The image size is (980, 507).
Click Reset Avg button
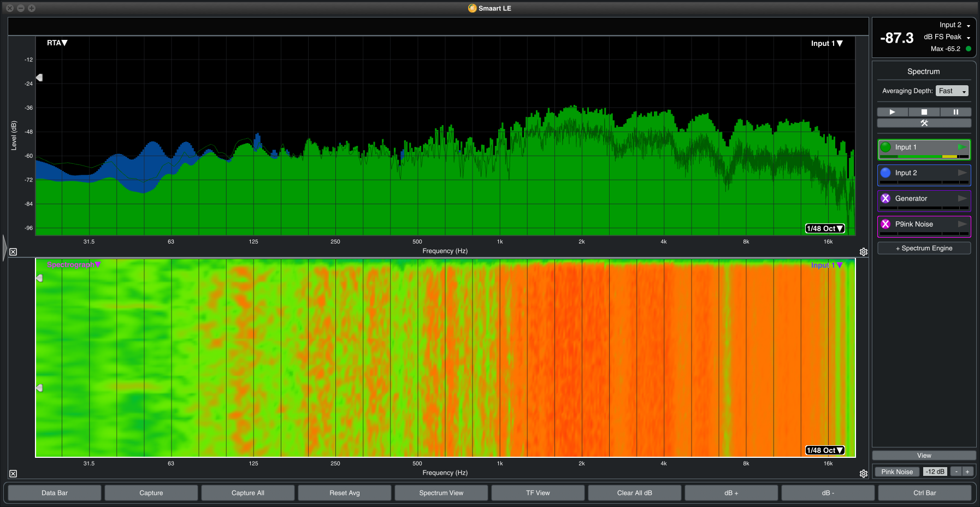(x=345, y=493)
